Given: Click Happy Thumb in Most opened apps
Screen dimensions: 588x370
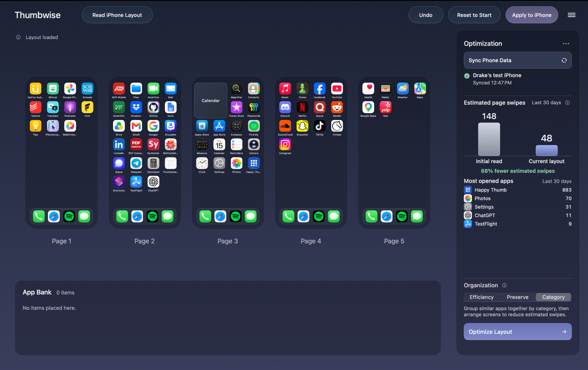Looking at the screenshot, I should (518, 190).
